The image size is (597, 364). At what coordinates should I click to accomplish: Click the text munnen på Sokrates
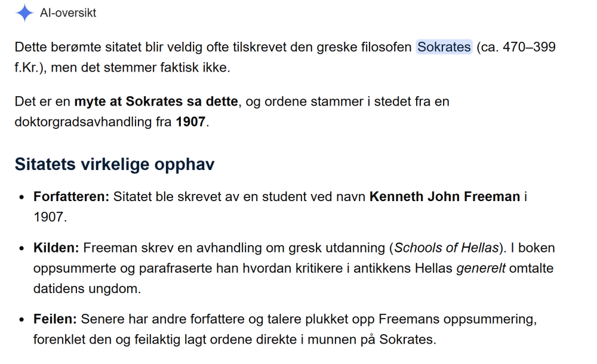pos(371,340)
